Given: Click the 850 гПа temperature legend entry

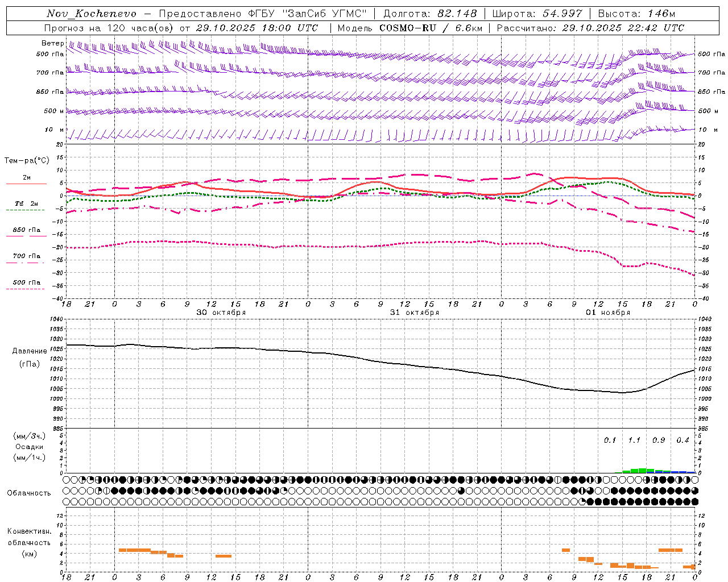Looking at the screenshot, I should 27,230.
